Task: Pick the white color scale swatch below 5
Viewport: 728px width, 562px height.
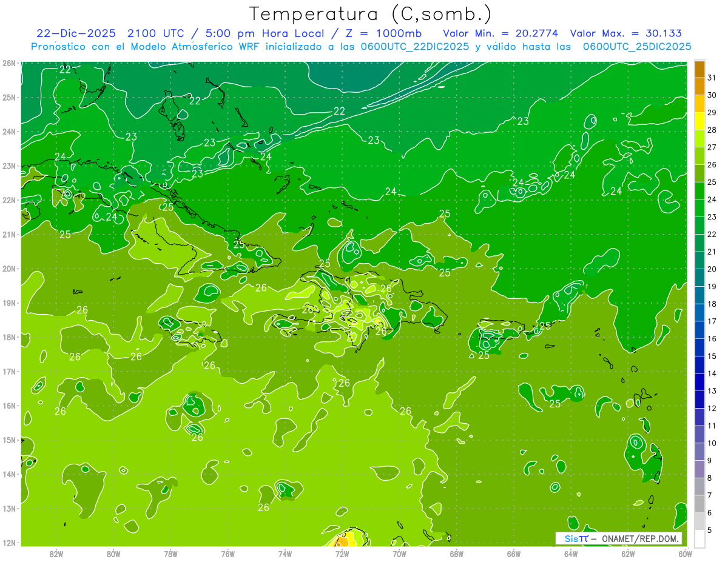Action: tap(699, 538)
